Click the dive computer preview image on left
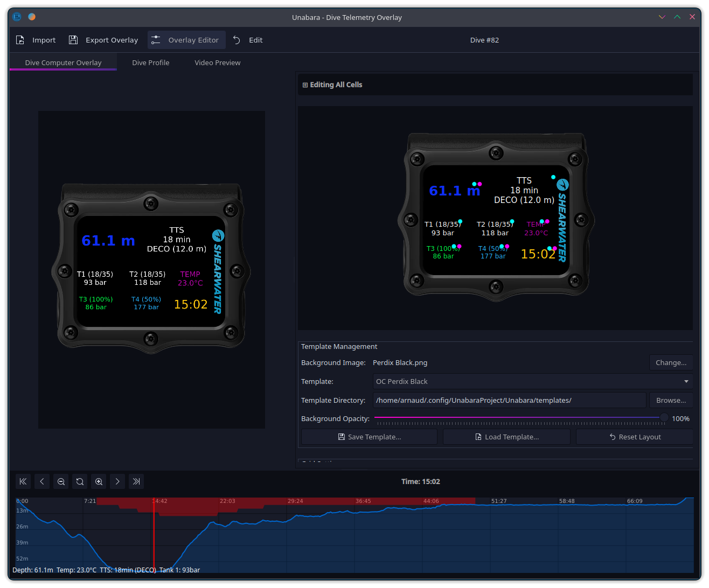Screen dimensions: 709x588 coord(151,269)
